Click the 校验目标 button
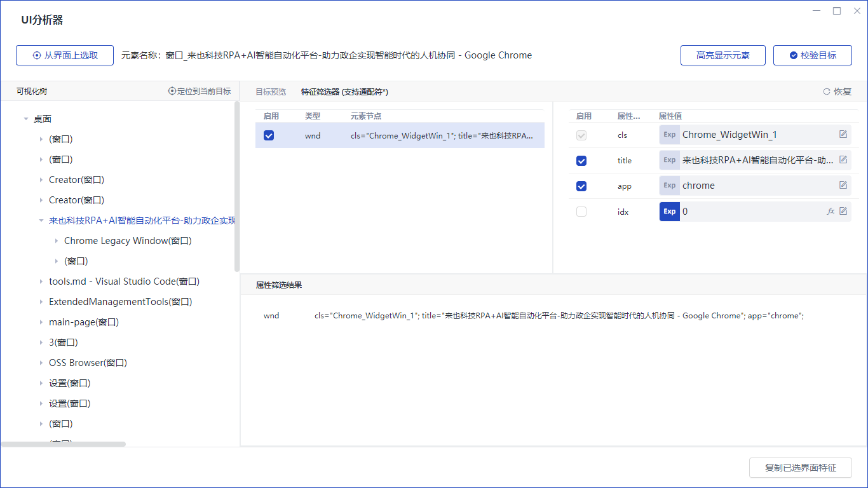 coord(812,55)
